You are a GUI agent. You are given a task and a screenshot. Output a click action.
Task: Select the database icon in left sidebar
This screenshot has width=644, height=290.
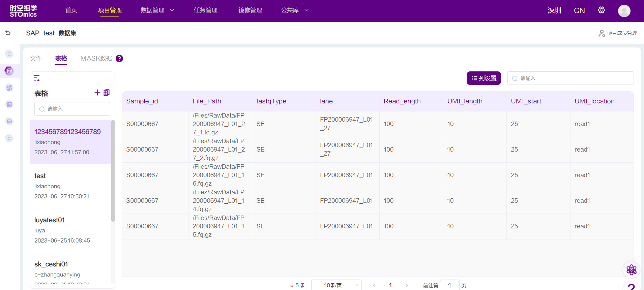[9, 71]
